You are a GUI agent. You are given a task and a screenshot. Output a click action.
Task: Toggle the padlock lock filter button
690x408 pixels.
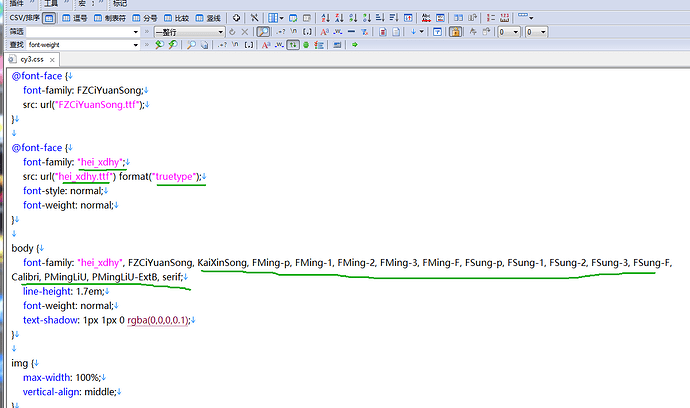pyautogui.click(x=455, y=32)
